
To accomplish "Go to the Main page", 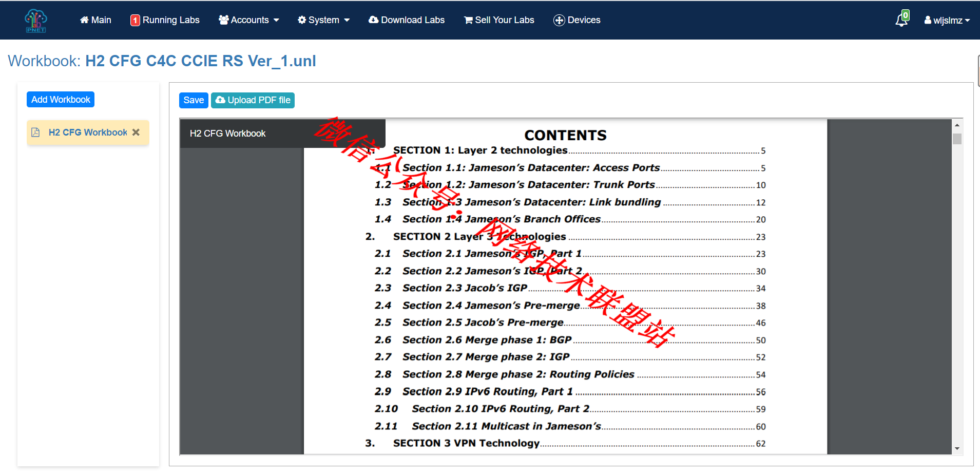I will click(x=95, y=20).
